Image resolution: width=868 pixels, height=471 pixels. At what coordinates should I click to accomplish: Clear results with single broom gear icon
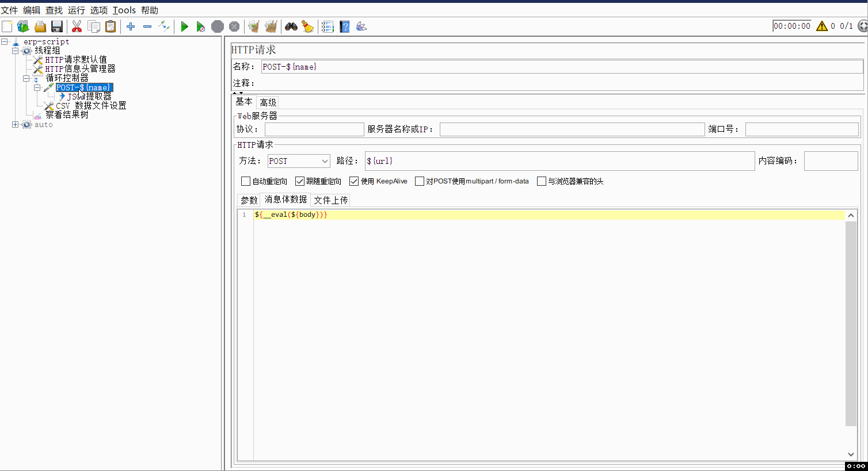pos(254,26)
